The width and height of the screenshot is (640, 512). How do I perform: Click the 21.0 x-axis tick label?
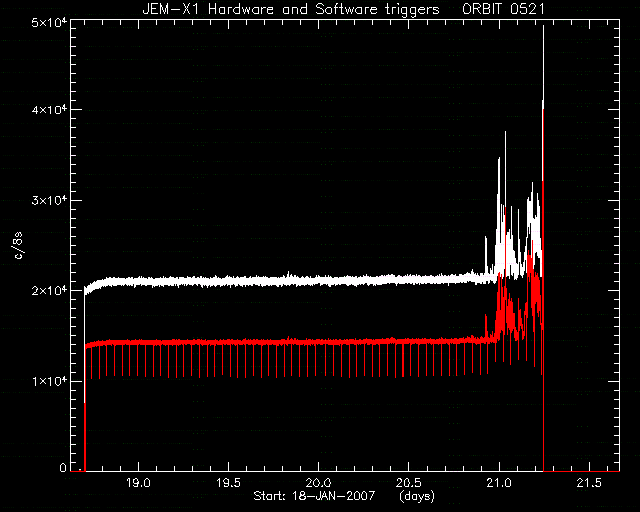[499, 483]
